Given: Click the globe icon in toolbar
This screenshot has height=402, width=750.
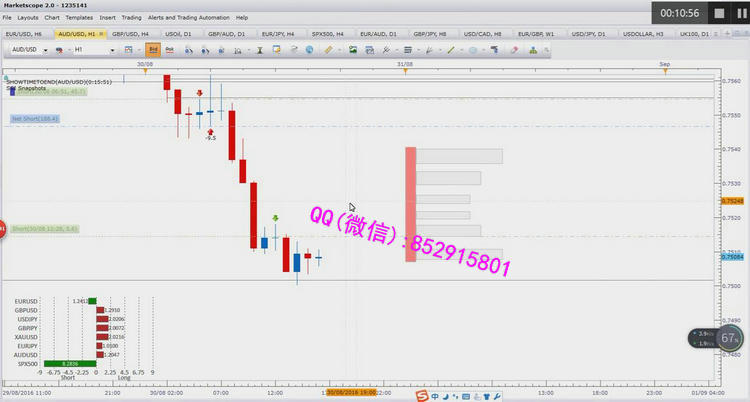Looking at the screenshot, I should (309, 49).
